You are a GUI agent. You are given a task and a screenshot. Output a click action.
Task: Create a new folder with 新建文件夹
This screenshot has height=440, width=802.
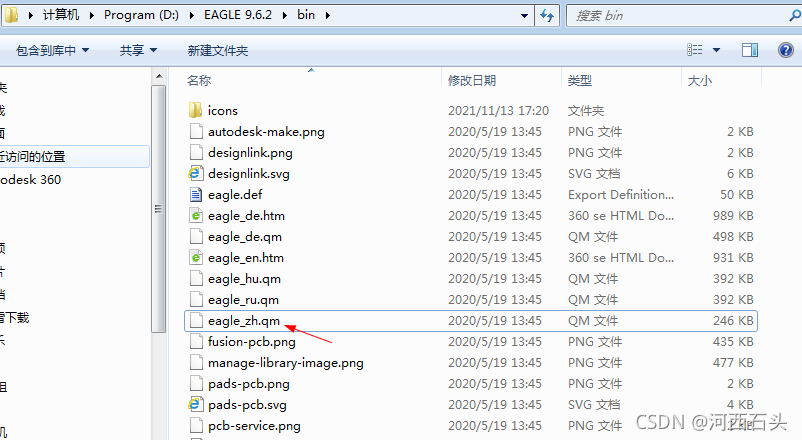[x=218, y=50]
